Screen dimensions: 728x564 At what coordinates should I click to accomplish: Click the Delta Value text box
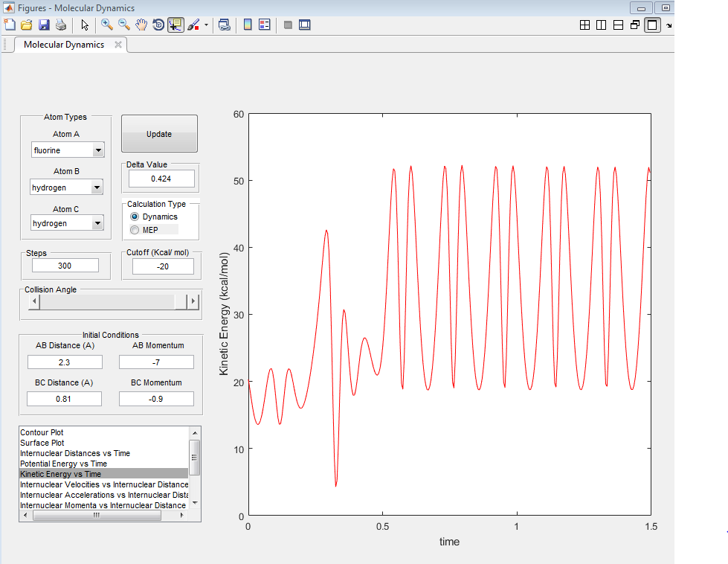point(161,179)
